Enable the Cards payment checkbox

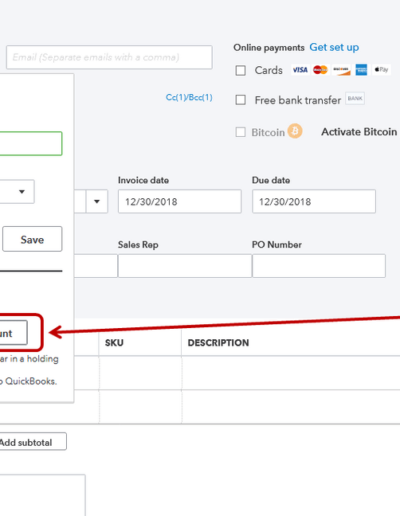(x=241, y=70)
